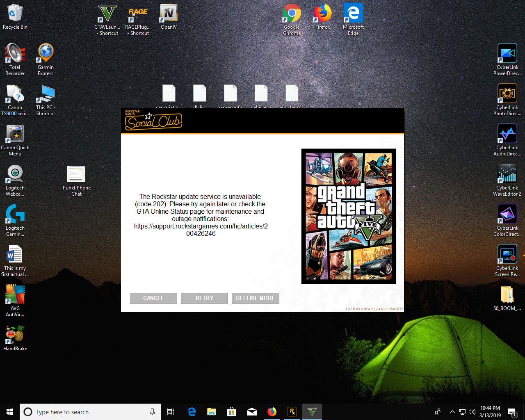Select CyberLink PowerDirector icon
This screenshot has width=525, height=420.
(x=507, y=59)
